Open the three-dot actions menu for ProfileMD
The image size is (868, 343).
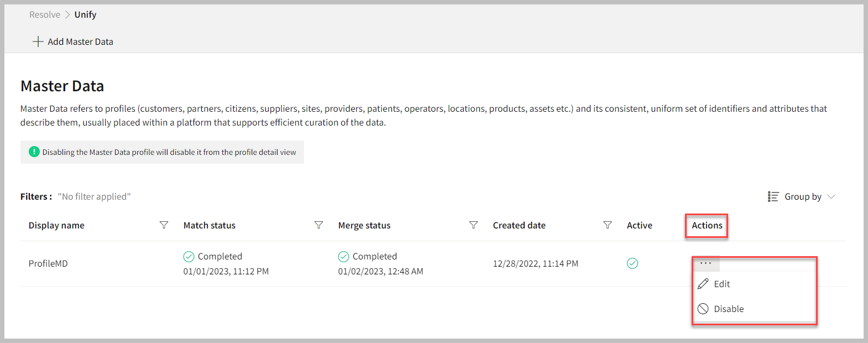(x=705, y=263)
